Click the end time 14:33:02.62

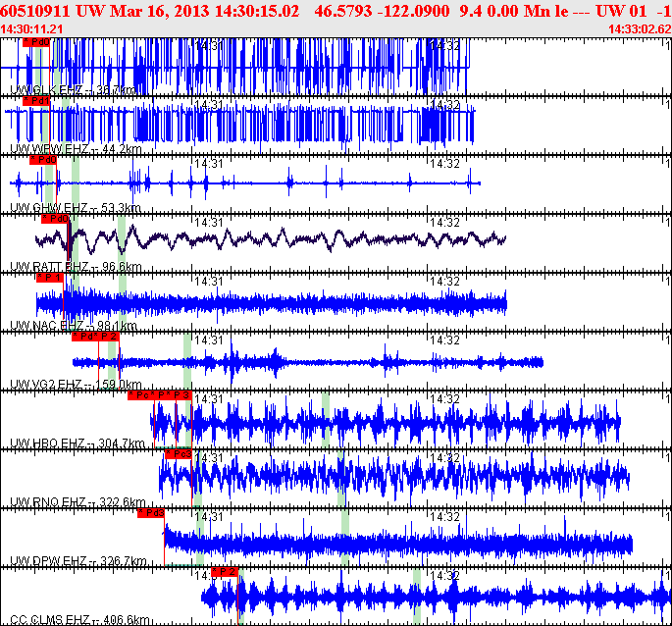pyautogui.click(x=640, y=29)
